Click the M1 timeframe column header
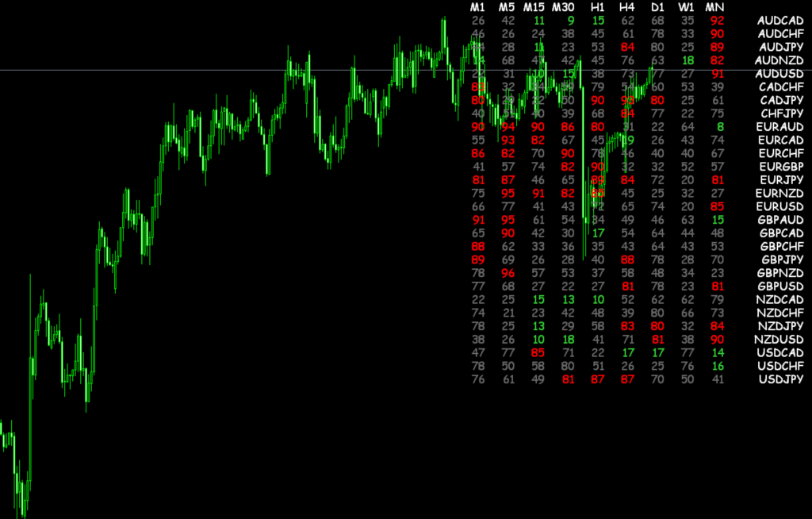812x519 pixels. (477, 7)
